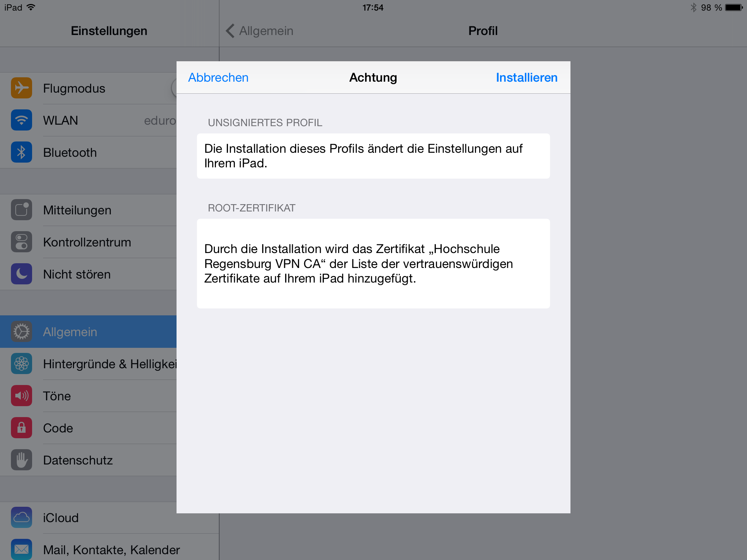This screenshot has width=747, height=560.
Task: Tap the Allgemein back button label
Action: click(266, 31)
